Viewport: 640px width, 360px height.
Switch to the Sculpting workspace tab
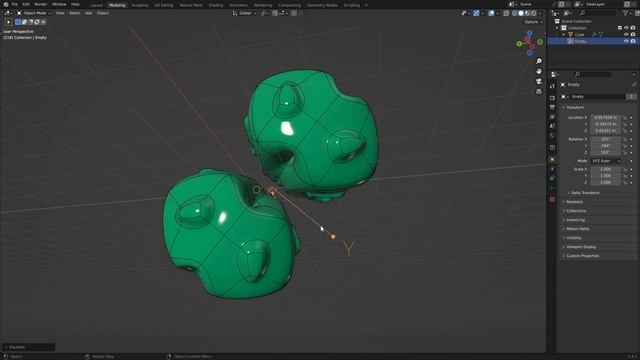[140, 5]
